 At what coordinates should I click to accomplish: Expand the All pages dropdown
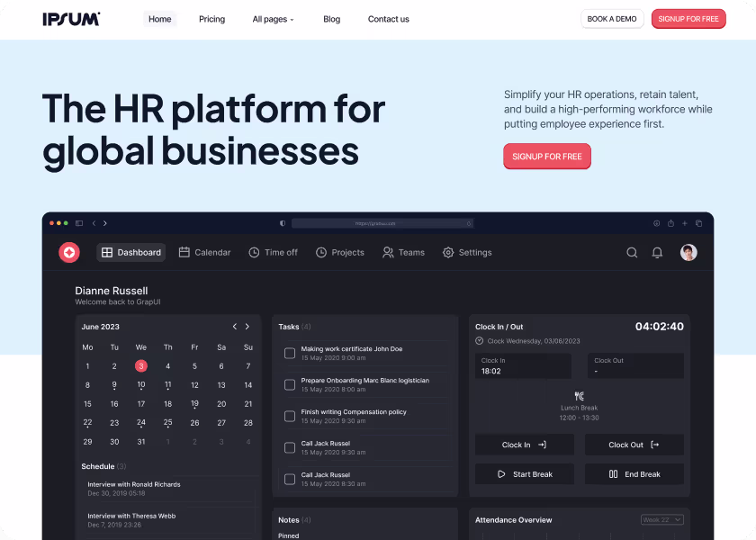click(x=273, y=19)
